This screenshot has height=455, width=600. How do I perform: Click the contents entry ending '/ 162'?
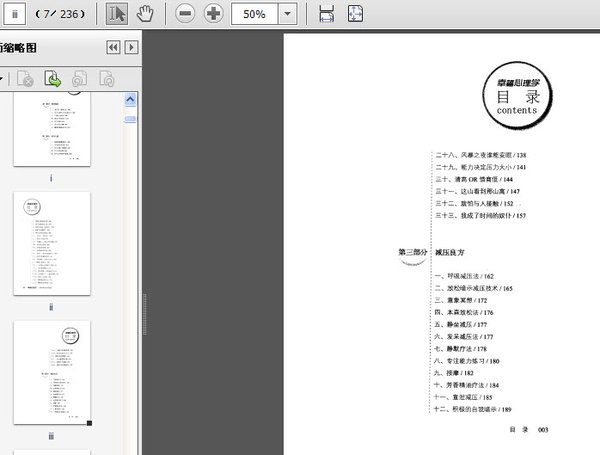coord(464,276)
